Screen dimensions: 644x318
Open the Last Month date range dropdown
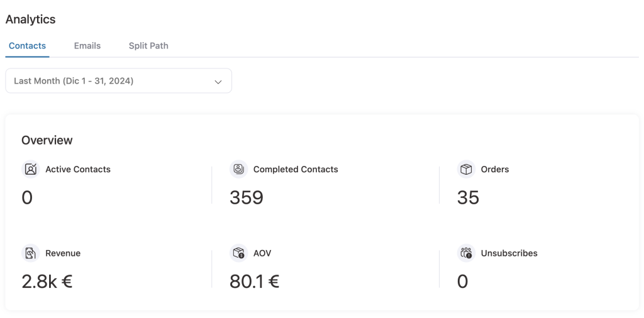click(118, 81)
